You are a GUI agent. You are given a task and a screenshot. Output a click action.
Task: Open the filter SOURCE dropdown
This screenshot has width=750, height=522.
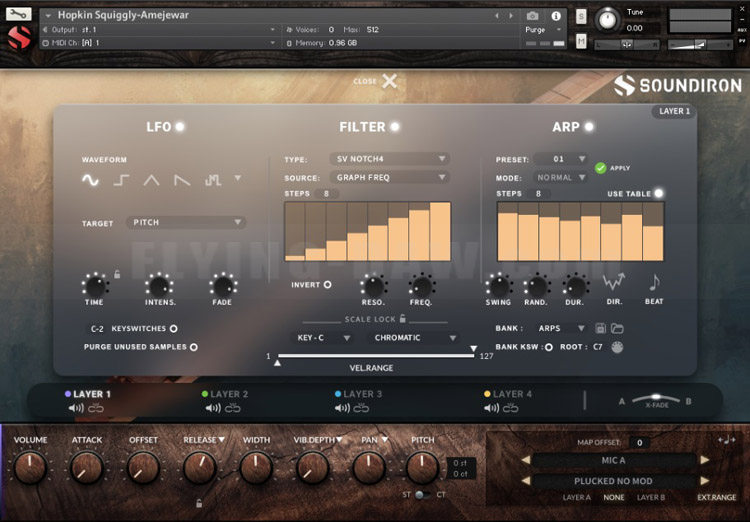coord(389,178)
